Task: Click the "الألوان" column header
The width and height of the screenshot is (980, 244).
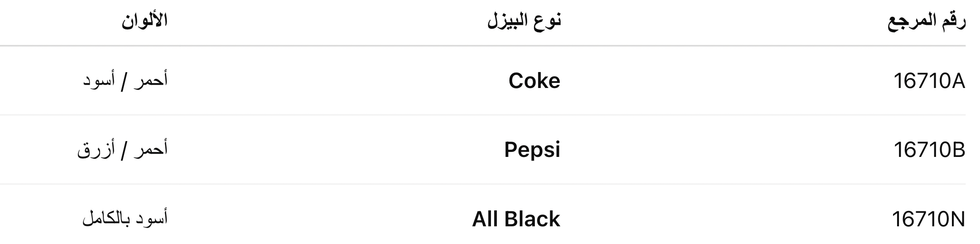Action: [x=144, y=21]
